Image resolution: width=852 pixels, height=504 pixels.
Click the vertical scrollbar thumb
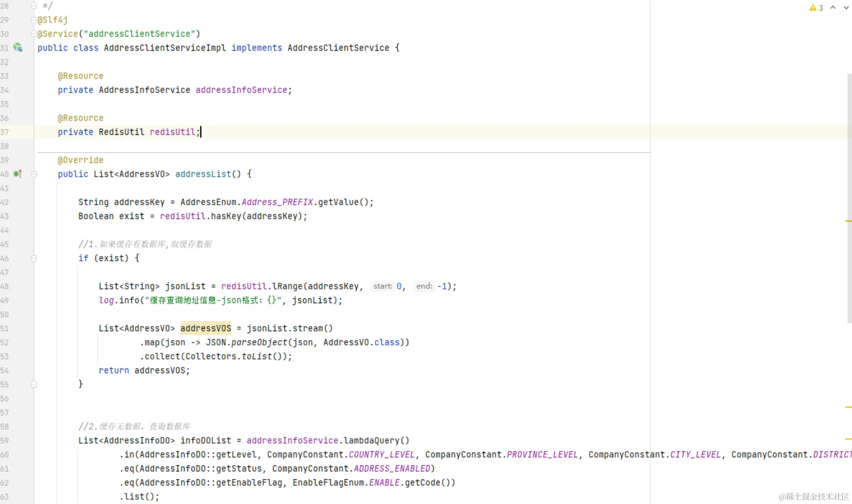[x=849, y=198]
